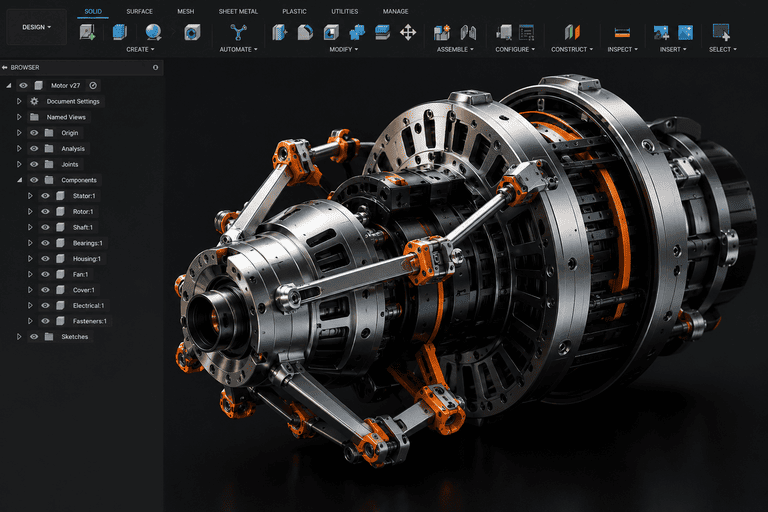The image size is (768, 512).
Task: Toggle visibility of Motor v27
Action: (23, 85)
